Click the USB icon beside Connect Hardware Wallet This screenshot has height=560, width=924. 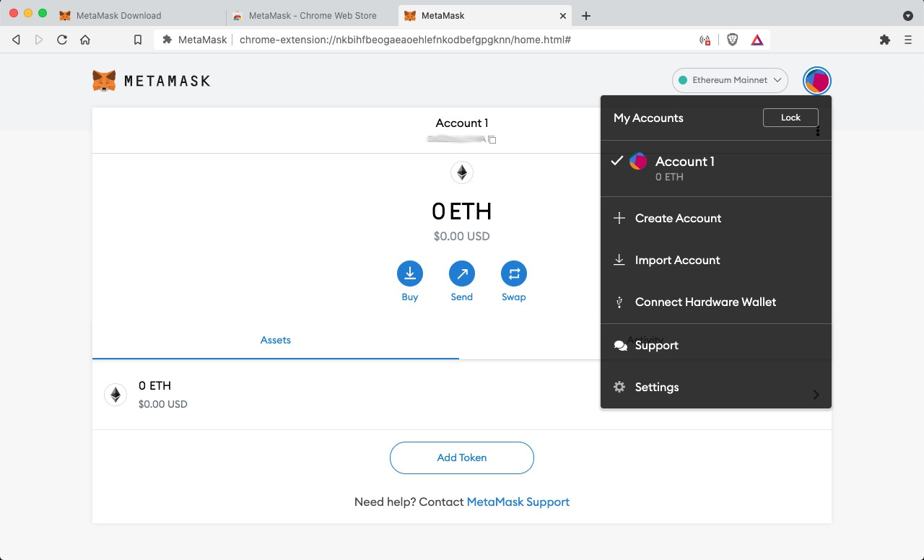[x=619, y=302]
